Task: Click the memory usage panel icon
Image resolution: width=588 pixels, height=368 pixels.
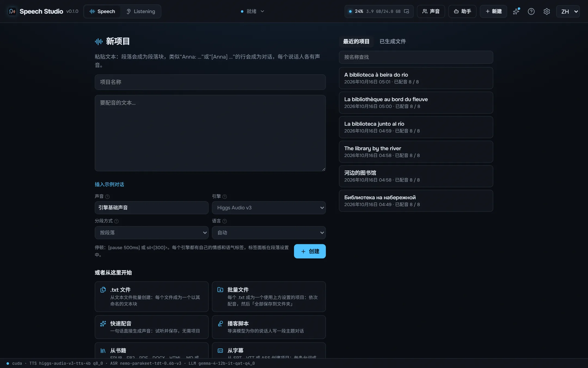Action: pos(406,11)
